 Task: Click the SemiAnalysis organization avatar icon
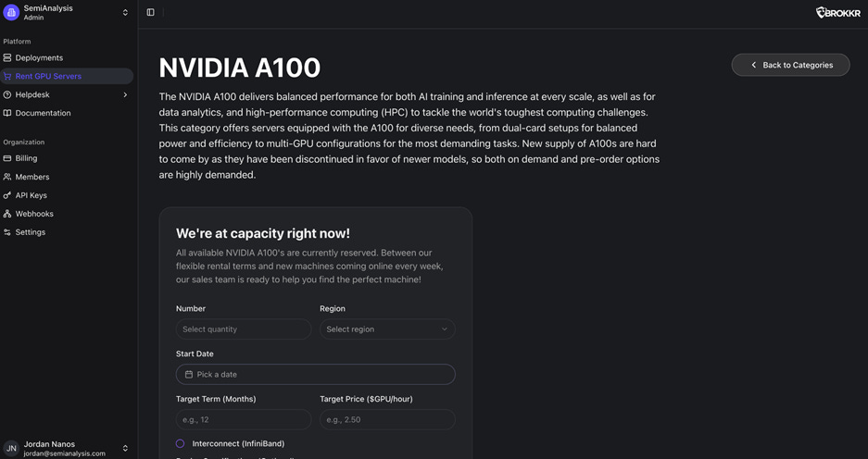tap(11, 12)
